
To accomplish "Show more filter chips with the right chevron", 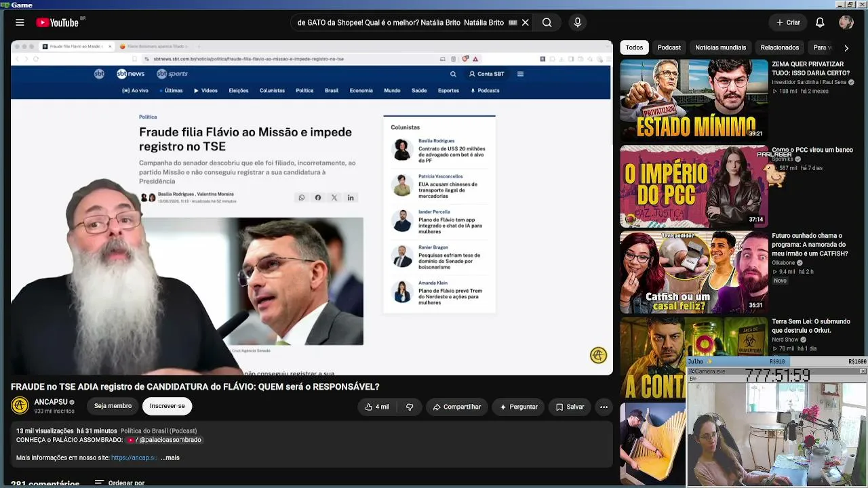I will (846, 48).
